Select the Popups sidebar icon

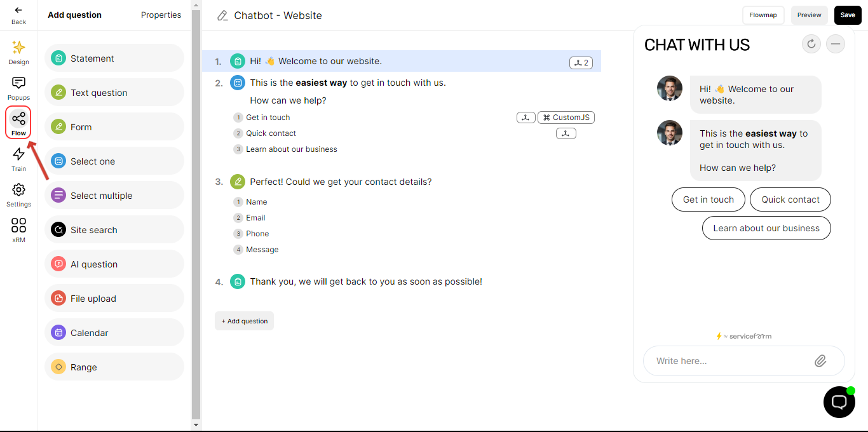click(x=18, y=86)
